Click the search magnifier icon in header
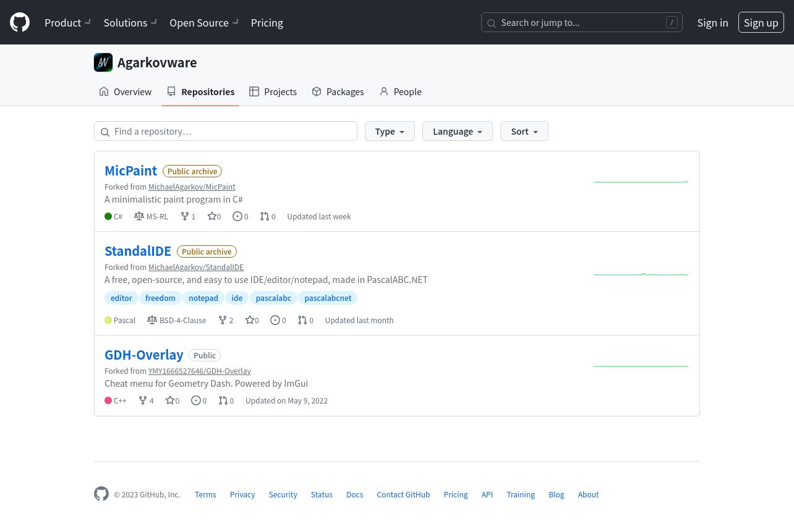 click(492, 23)
